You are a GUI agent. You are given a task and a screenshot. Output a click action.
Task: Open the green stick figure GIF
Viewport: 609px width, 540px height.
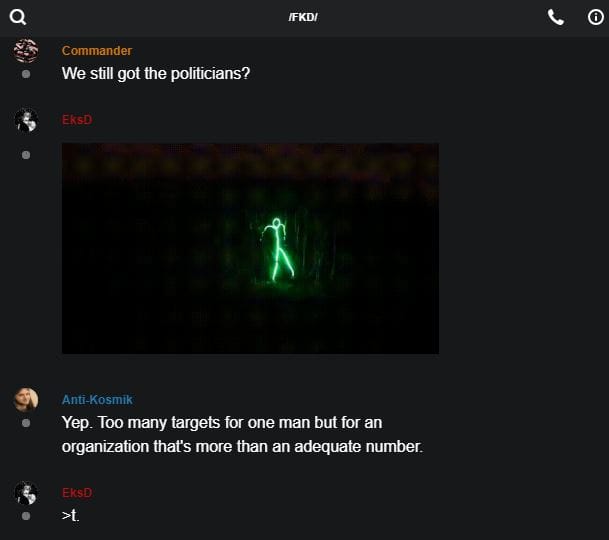pos(250,248)
